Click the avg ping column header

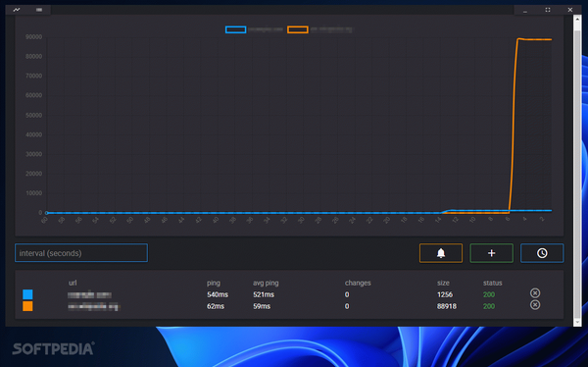(x=266, y=283)
